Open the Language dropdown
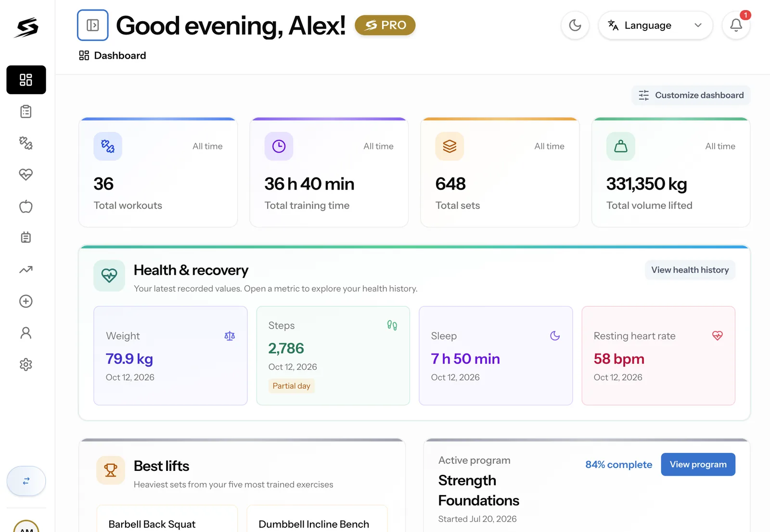Screen dimensions: 770x532 tap(655, 25)
